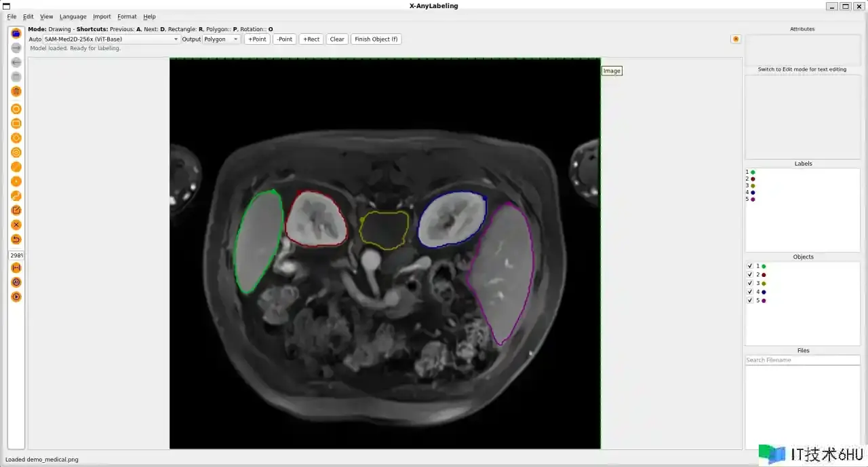Uncheck object 4 checkbox in Objects list
Screen dimensions: 868x467
tap(750, 292)
